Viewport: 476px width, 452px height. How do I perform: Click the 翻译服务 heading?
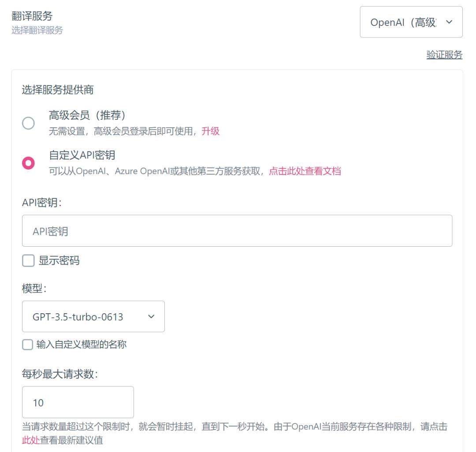(32, 16)
